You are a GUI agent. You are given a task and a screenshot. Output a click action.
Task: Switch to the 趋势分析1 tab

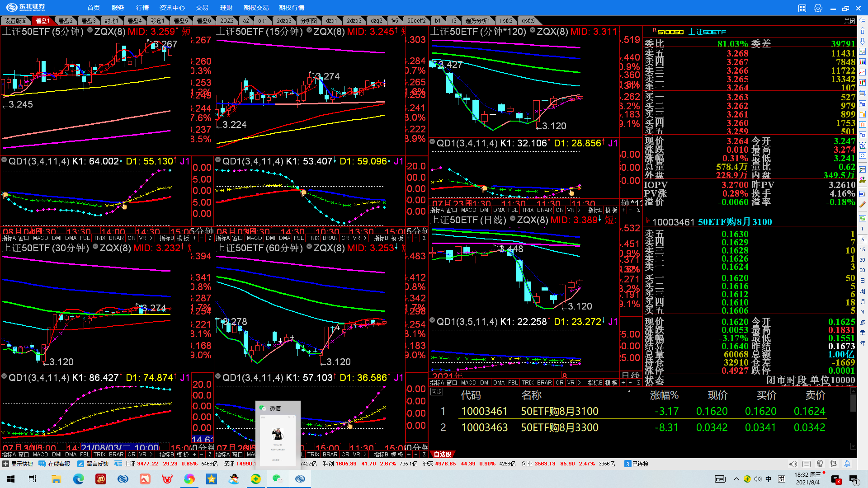[477, 21]
